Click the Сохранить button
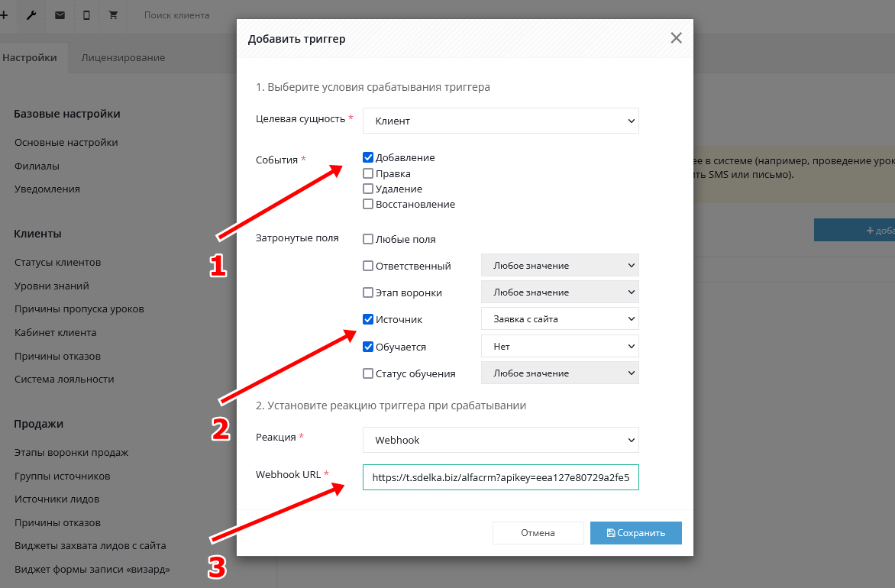The height and width of the screenshot is (588, 895). pyautogui.click(x=635, y=533)
